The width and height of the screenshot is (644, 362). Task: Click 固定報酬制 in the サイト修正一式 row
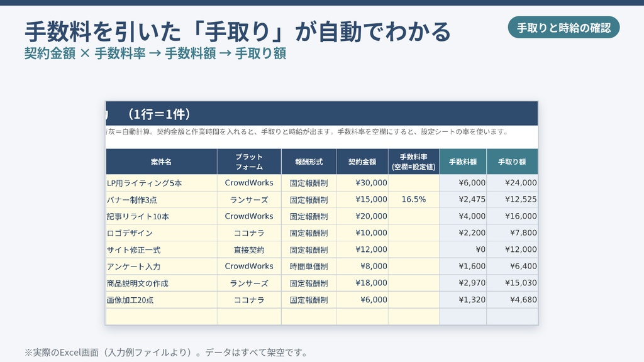(309, 250)
